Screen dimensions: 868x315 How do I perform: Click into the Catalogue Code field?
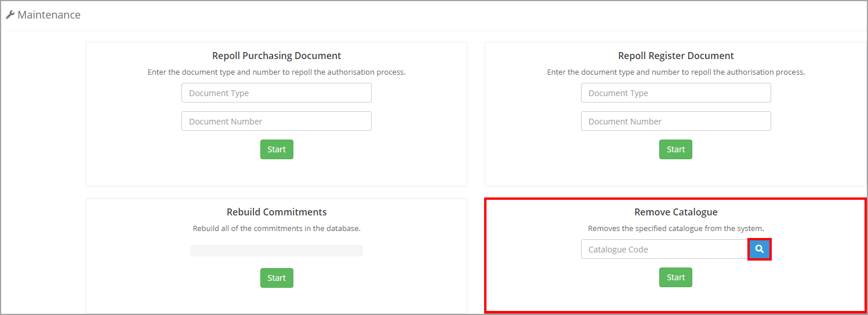[664, 250]
